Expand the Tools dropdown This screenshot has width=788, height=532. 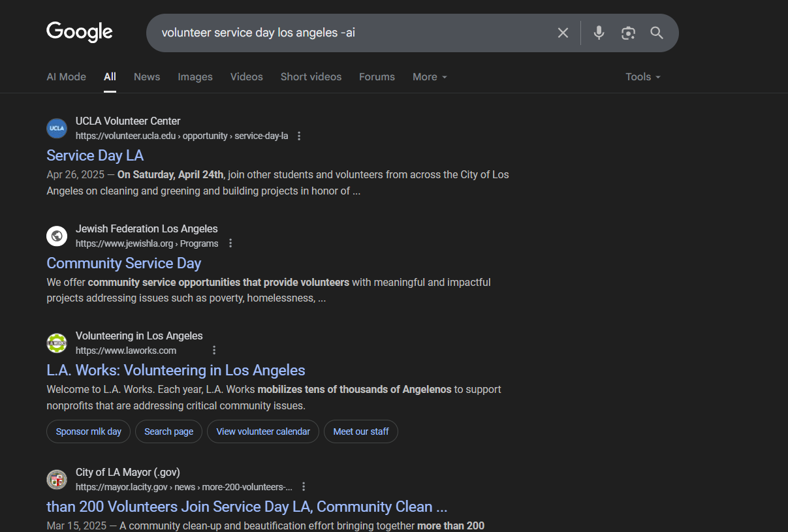pyautogui.click(x=642, y=77)
